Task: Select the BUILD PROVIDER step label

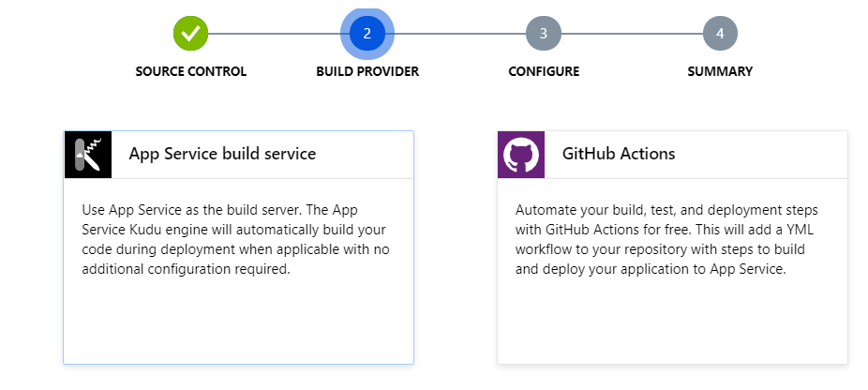Action: 367,71
